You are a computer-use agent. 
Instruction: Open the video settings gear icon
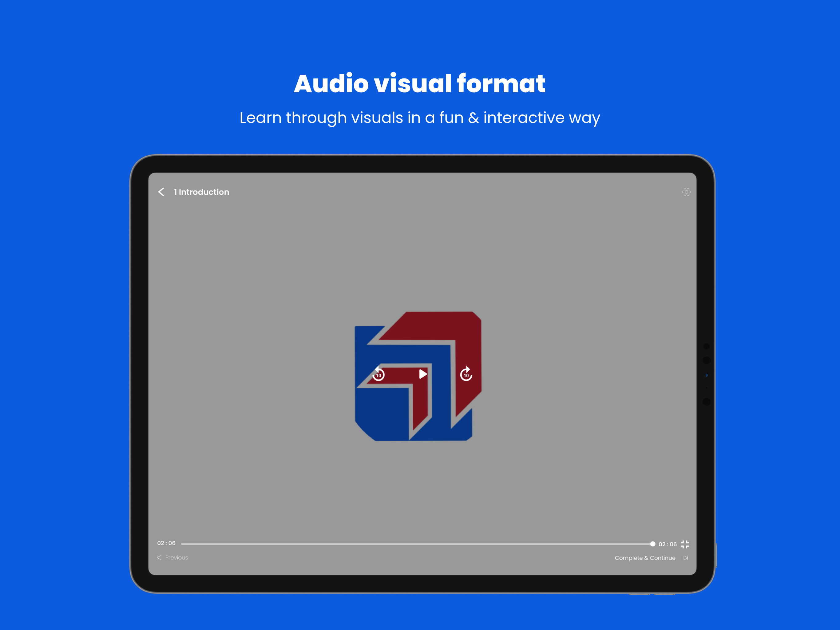coord(686,192)
